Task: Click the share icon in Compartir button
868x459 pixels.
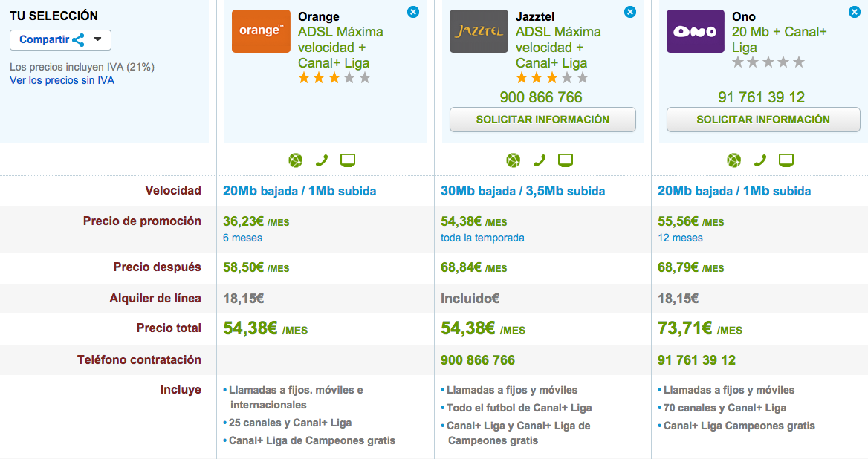Action: point(79,40)
